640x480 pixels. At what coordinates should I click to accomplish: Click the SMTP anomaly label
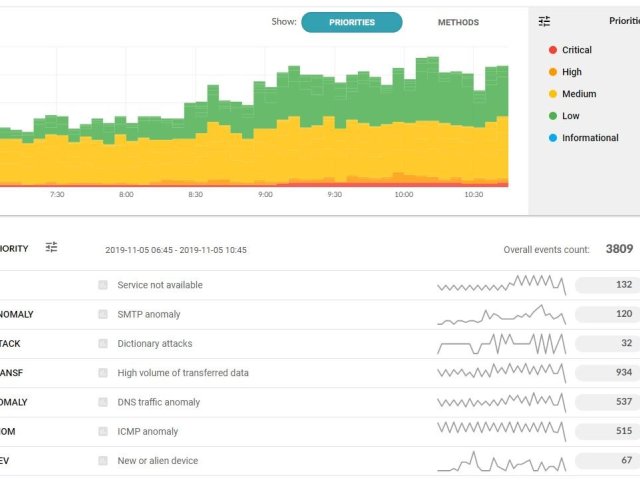pos(149,314)
